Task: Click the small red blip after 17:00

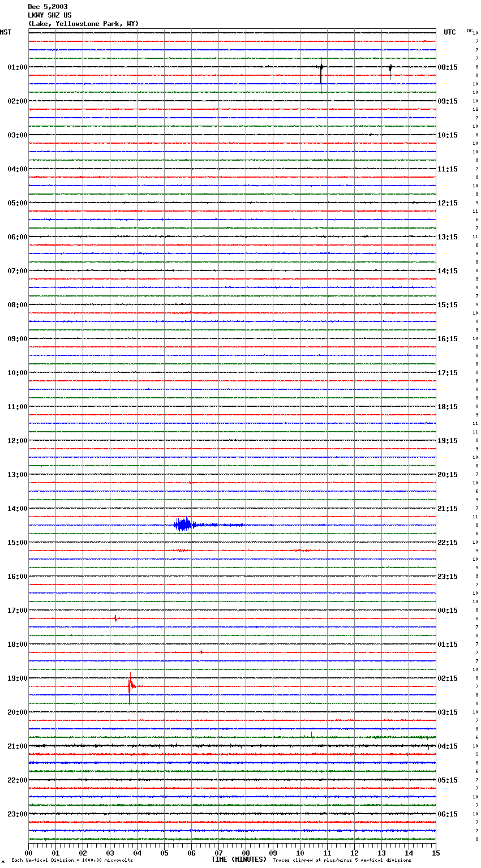Action: (115, 618)
